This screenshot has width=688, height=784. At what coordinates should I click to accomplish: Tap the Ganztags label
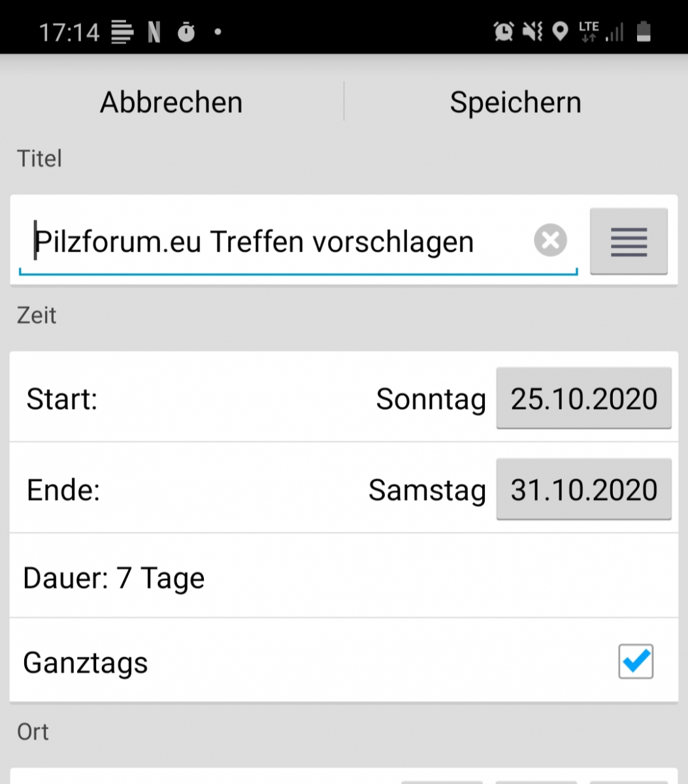click(86, 663)
